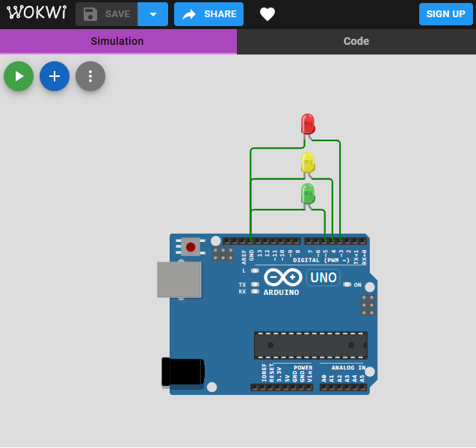Click the Wokwi logo
The width and height of the screenshot is (476, 448).
(x=37, y=13)
